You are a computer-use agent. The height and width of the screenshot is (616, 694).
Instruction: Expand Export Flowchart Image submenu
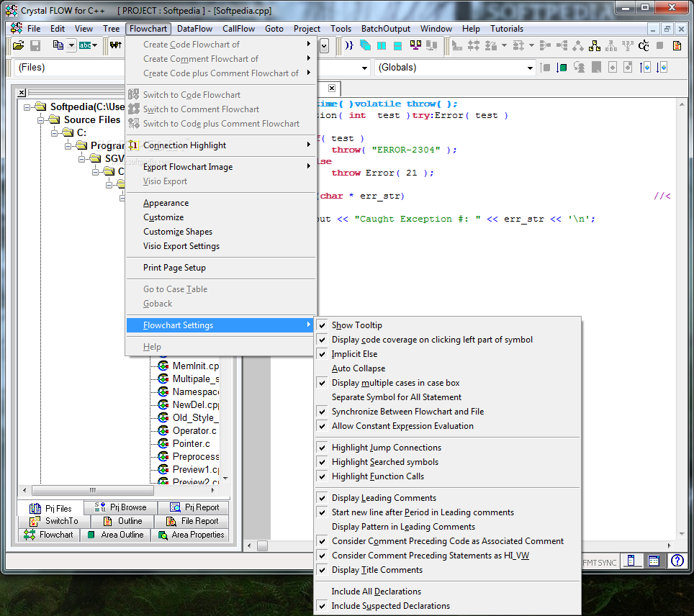click(309, 166)
